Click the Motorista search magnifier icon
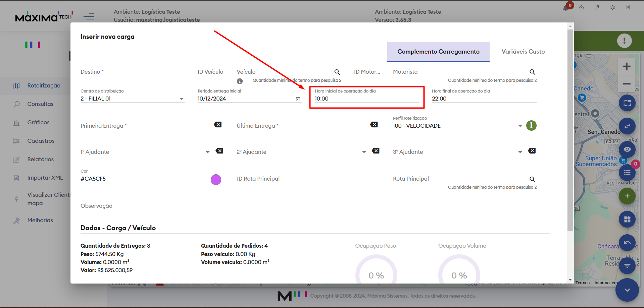 pos(532,72)
